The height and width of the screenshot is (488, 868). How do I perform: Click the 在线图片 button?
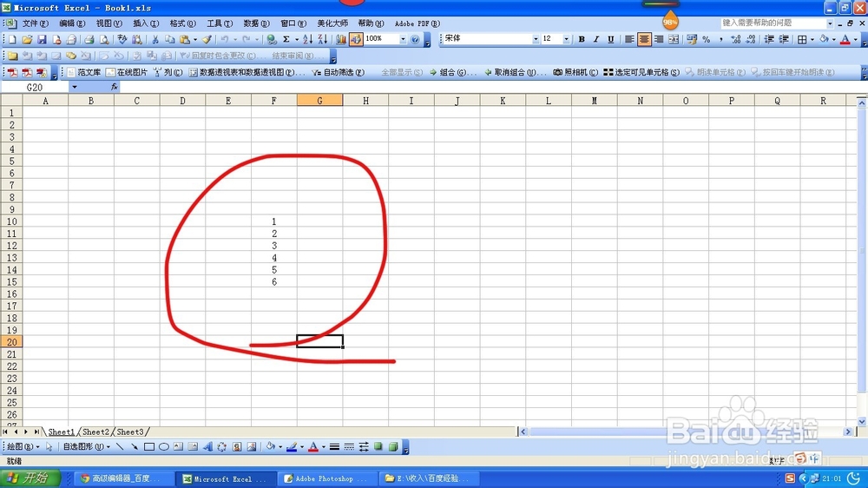coord(127,73)
